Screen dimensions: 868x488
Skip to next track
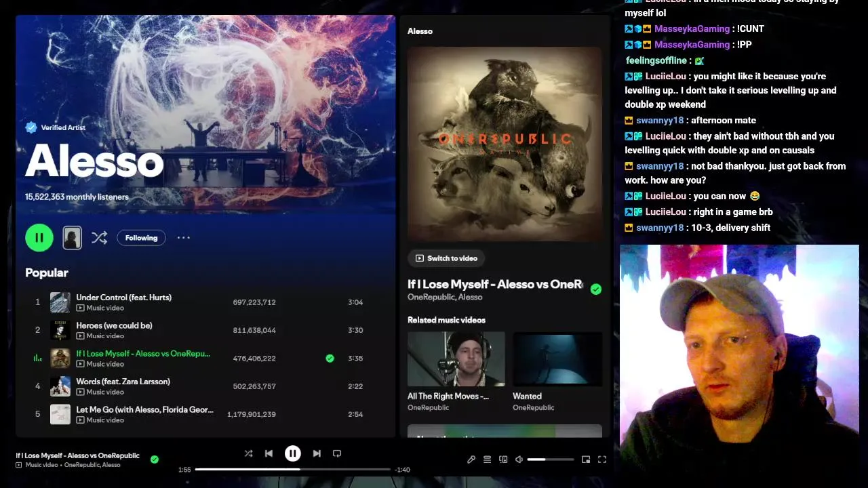317,453
